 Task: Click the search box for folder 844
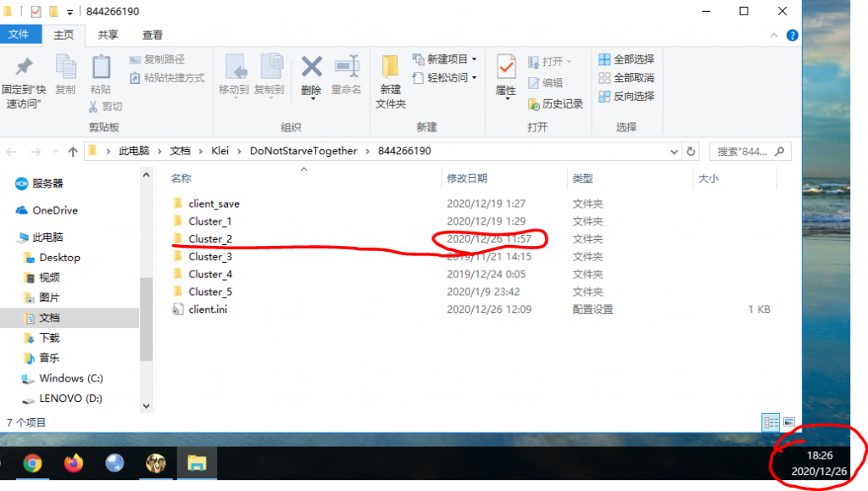(x=750, y=152)
